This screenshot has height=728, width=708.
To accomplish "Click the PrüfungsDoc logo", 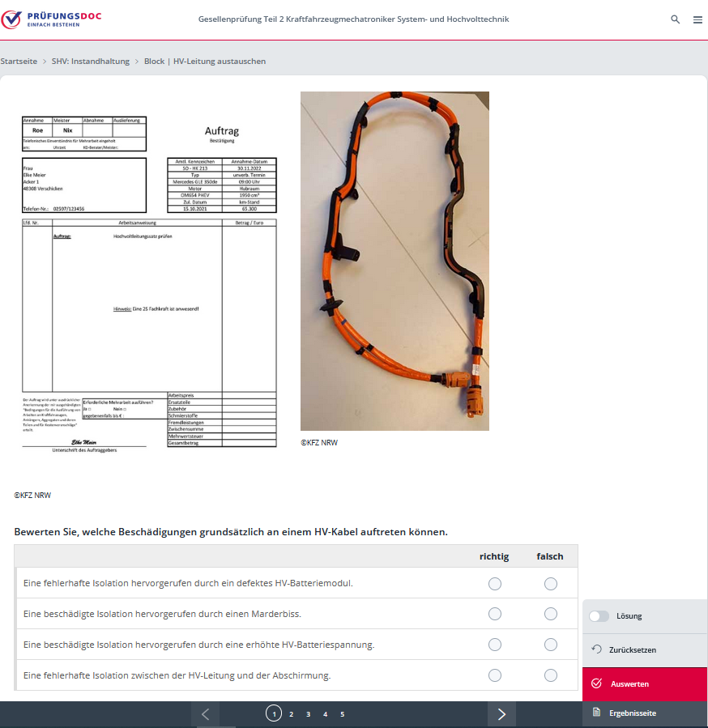I will (51, 19).
